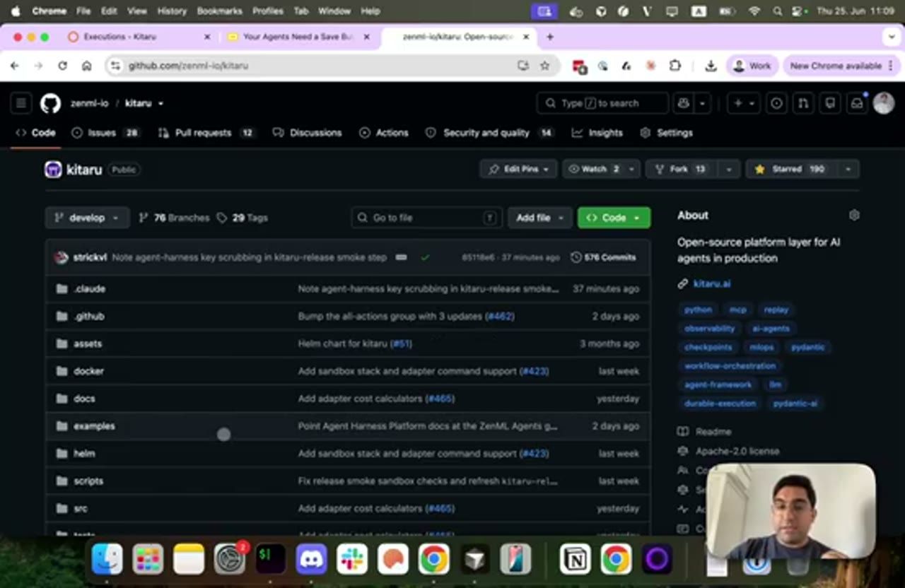
Task: Launch Slack from the dock
Action: [352, 560]
